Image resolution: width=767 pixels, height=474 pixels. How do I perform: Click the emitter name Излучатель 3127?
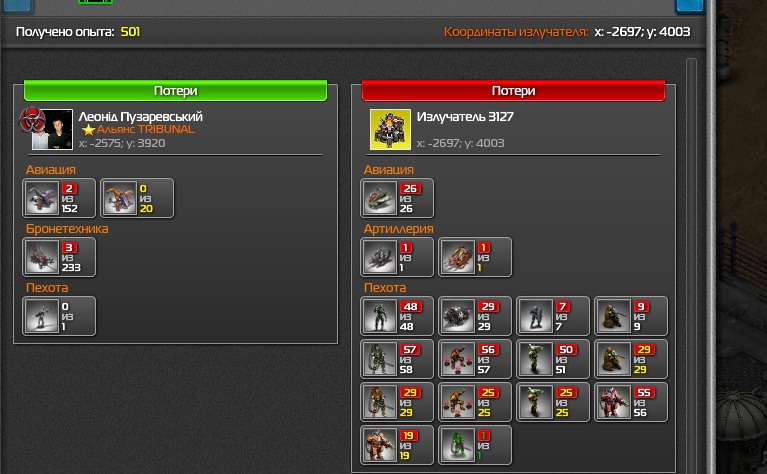click(x=465, y=116)
